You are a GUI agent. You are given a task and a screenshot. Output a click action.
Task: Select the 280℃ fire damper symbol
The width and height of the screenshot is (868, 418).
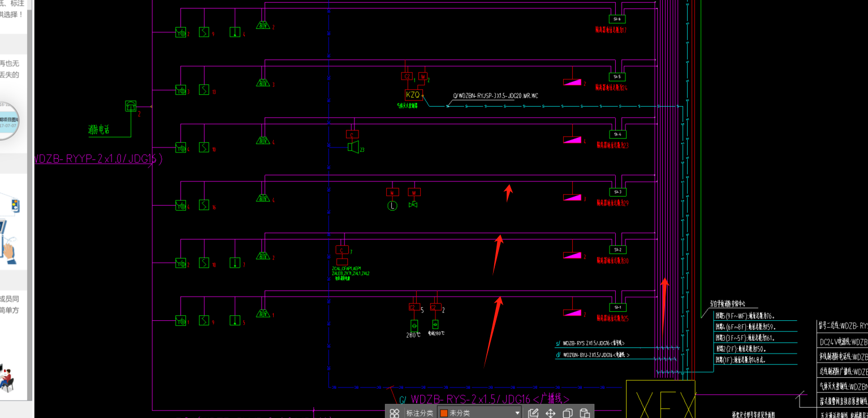pos(414,325)
